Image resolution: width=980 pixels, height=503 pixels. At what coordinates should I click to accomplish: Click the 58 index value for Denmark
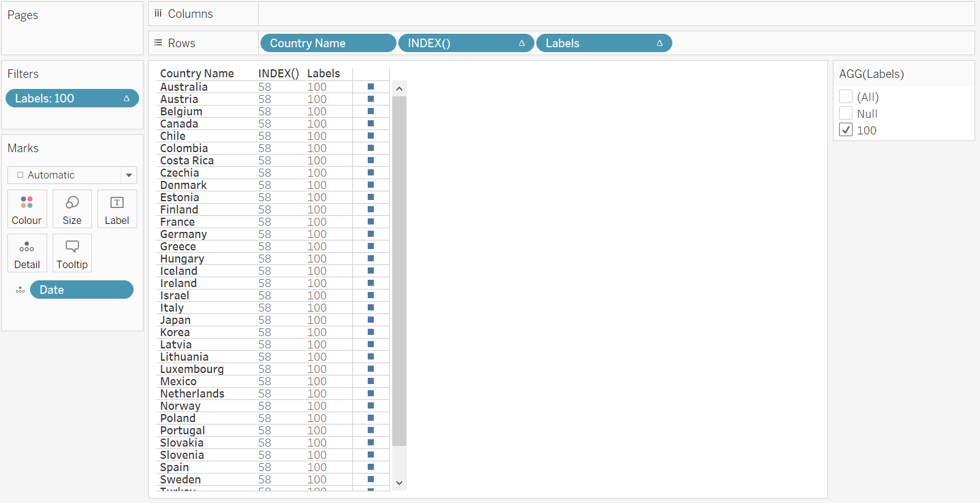(x=264, y=185)
